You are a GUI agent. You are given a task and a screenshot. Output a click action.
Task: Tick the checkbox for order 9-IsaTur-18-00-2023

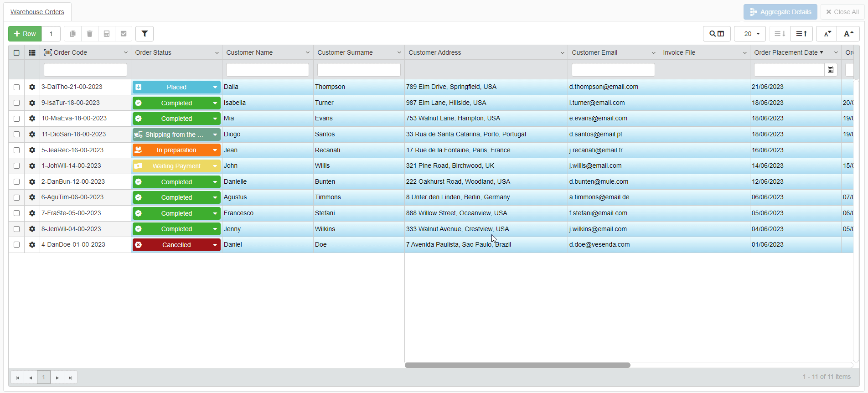(17, 103)
